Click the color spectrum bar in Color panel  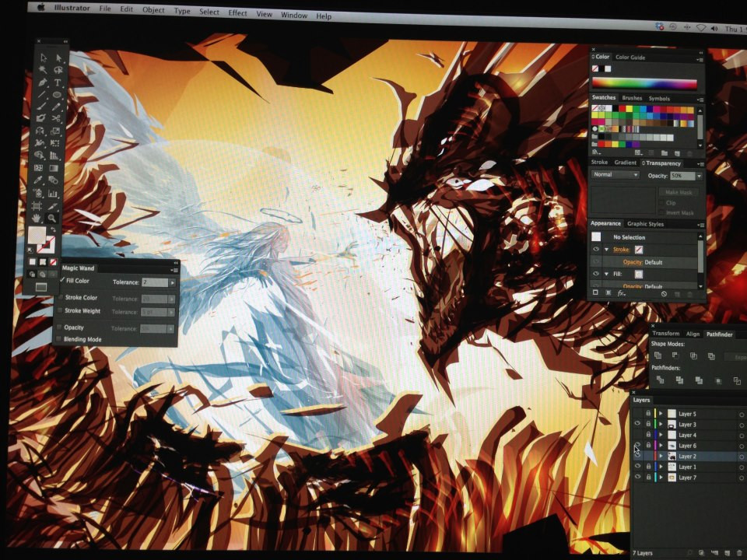click(644, 83)
